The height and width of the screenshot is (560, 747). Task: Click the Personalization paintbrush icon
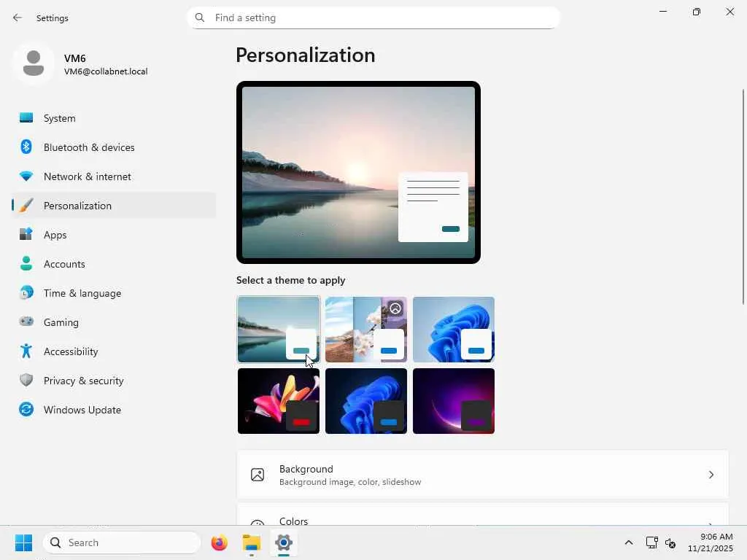[26, 205]
